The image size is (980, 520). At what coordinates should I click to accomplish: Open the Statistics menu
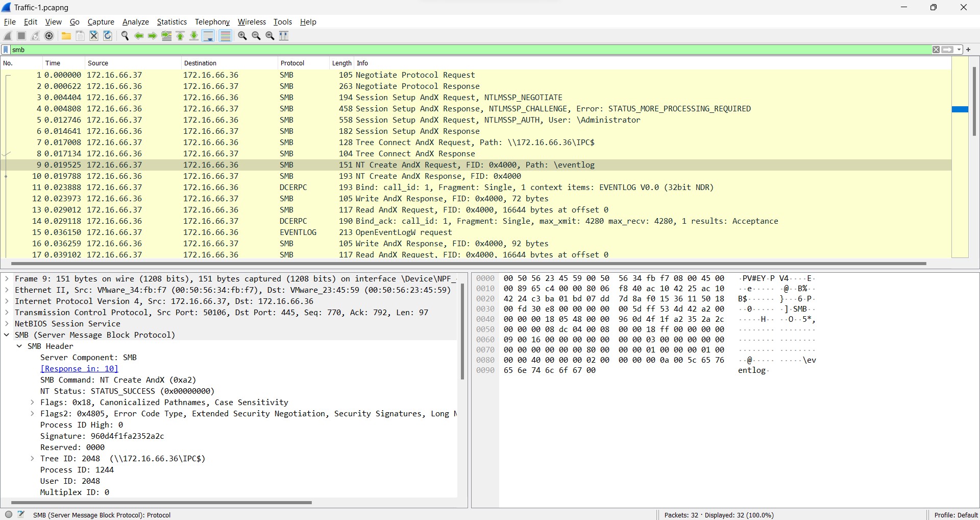171,22
